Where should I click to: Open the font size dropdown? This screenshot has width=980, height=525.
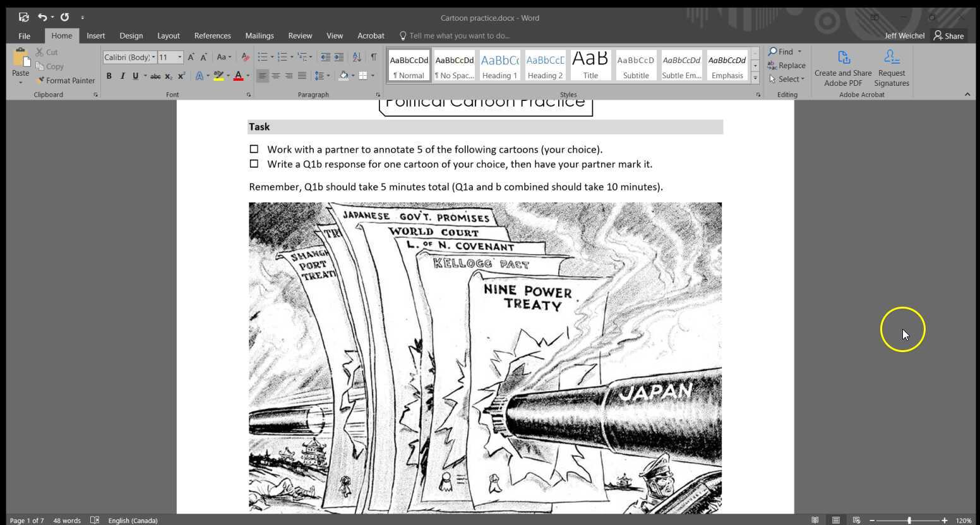point(179,57)
